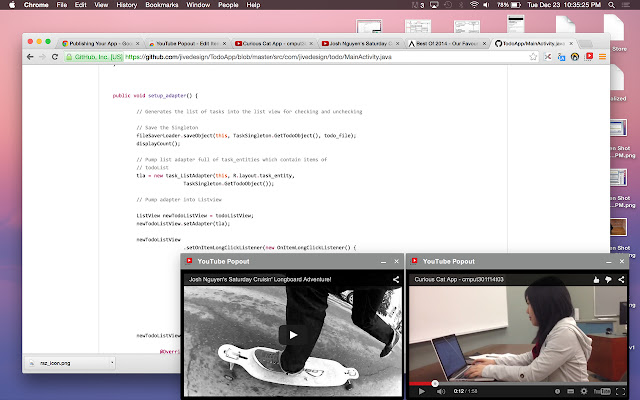Click the setup_adapter method name

[167, 96]
